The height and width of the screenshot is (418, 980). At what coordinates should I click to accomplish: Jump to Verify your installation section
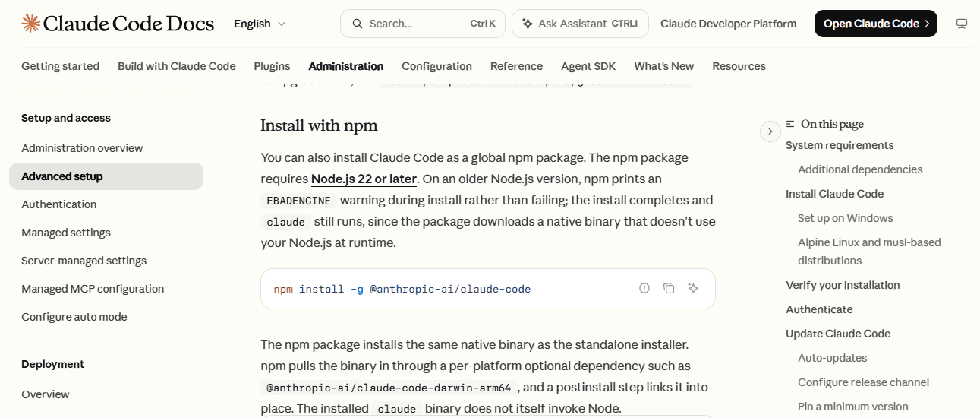pyautogui.click(x=843, y=285)
